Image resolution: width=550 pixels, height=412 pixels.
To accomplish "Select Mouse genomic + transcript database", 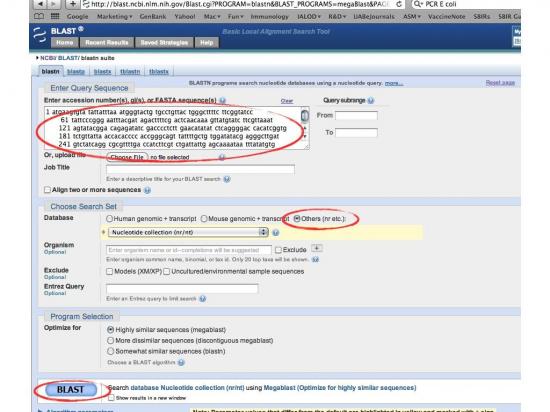I will (x=204, y=219).
